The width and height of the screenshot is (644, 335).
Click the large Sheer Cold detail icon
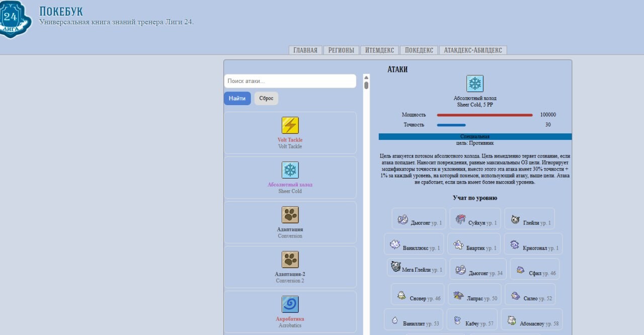[x=475, y=83]
